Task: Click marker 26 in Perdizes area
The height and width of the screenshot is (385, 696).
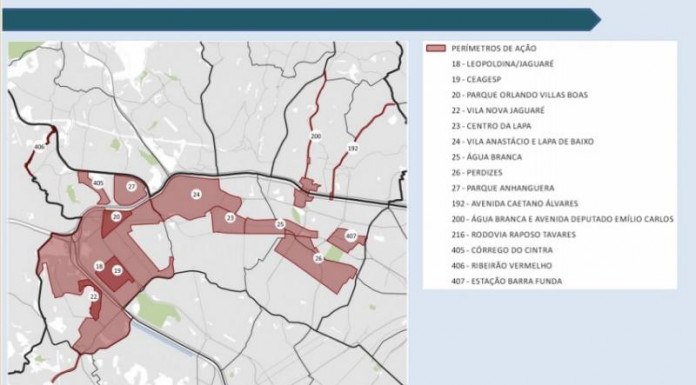Action: (x=318, y=258)
